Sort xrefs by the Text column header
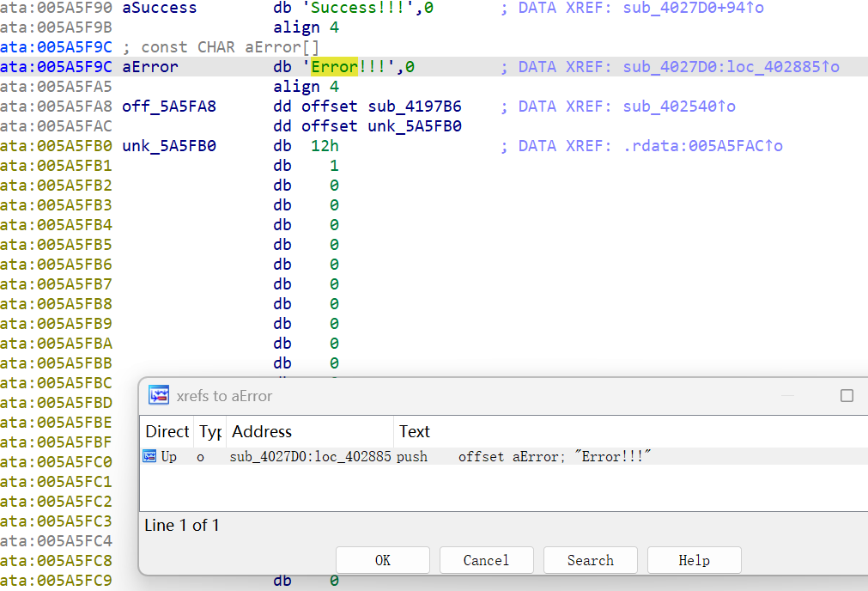 [415, 431]
